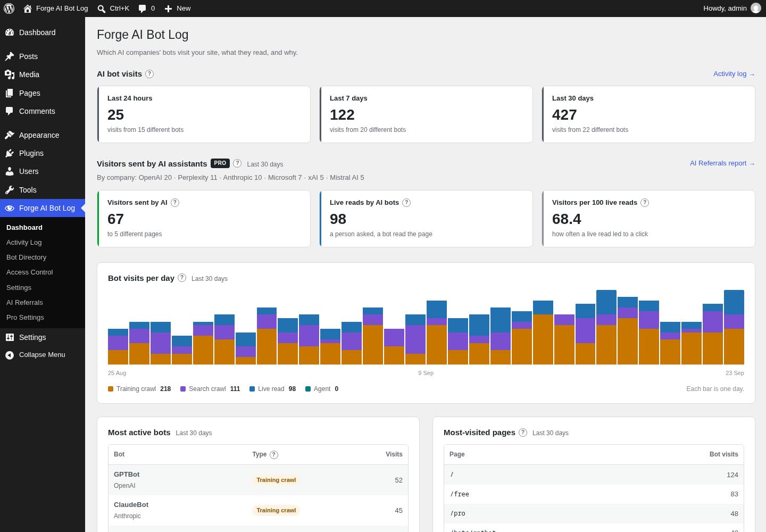Click the Last 30 days card
The height and width of the screenshot is (532, 766).
(648, 114)
